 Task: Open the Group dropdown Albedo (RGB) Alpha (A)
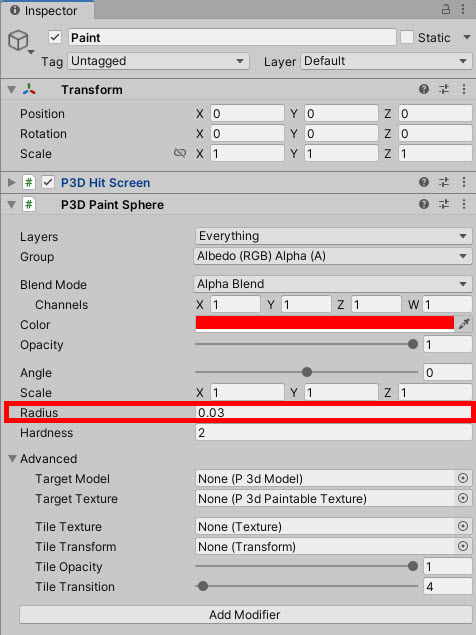333,256
